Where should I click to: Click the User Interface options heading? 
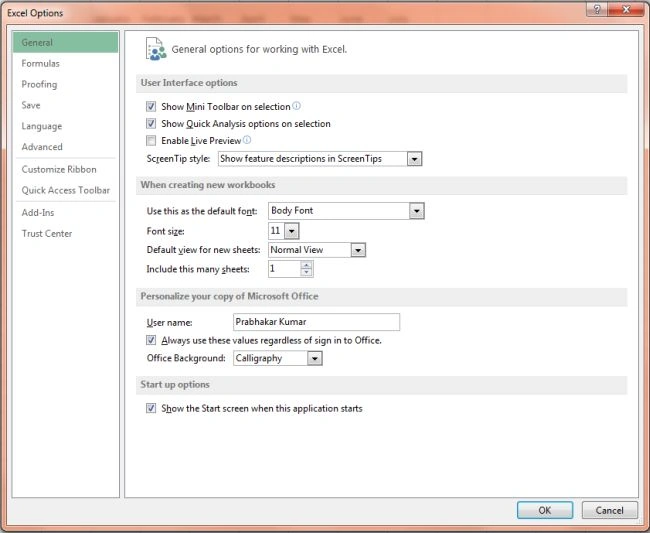point(189,83)
